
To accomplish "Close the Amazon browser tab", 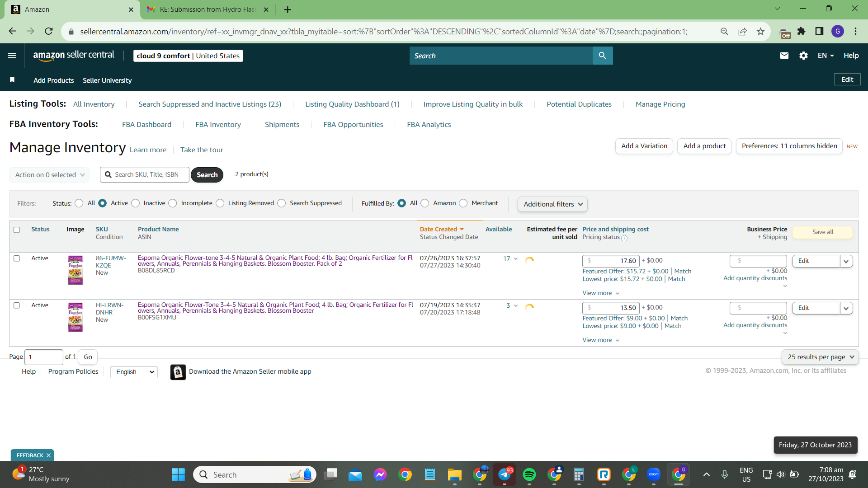I will coord(131,9).
